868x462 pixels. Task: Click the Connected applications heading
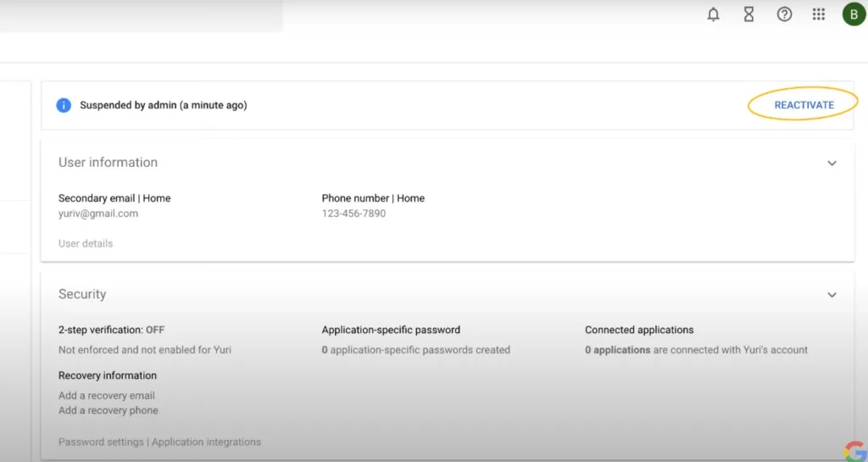pyautogui.click(x=639, y=330)
